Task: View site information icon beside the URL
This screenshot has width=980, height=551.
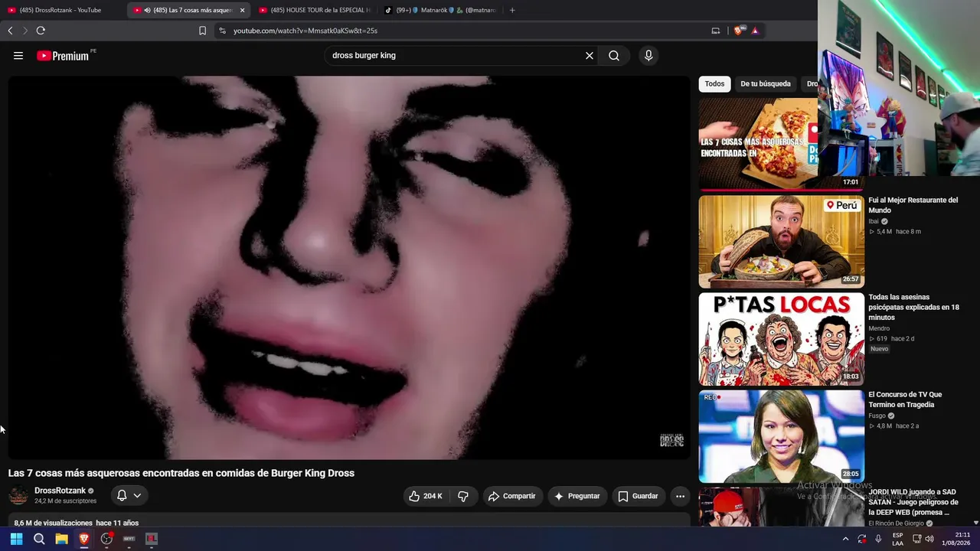Action: [222, 31]
